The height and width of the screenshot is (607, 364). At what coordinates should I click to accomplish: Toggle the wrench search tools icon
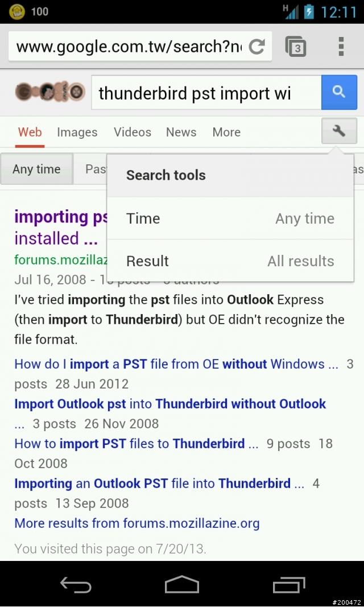coord(339,131)
